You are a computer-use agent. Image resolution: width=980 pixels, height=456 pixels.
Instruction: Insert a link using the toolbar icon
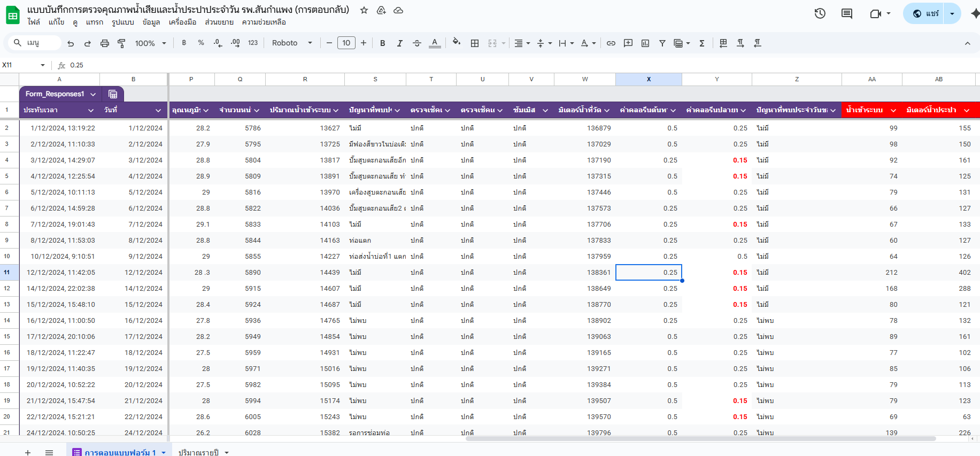pos(611,43)
